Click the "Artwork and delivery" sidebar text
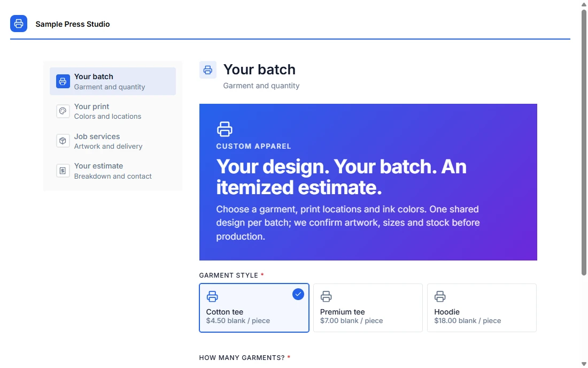The width and height of the screenshot is (588, 368). point(109,147)
